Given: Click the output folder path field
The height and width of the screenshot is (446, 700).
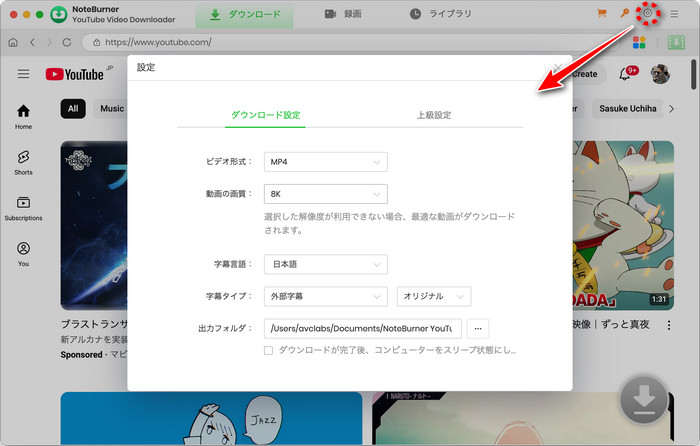Looking at the screenshot, I should click(362, 329).
